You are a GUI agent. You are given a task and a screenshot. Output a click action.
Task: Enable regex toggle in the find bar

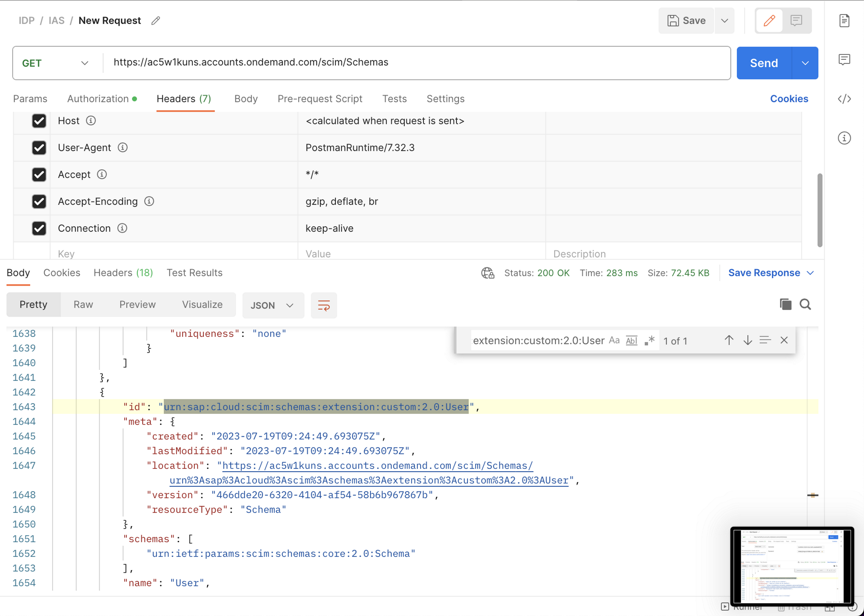tap(650, 340)
